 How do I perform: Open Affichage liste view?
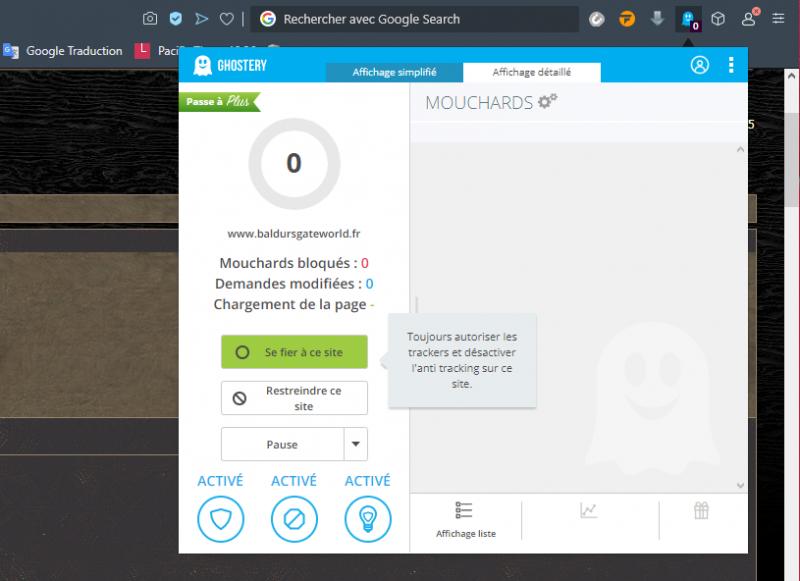(x=465, y=520)
